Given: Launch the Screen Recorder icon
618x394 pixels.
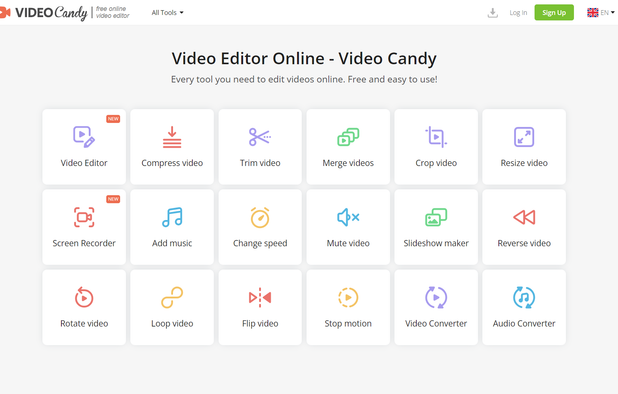Looking at the screenshot, I should click(x=84, y=217).
